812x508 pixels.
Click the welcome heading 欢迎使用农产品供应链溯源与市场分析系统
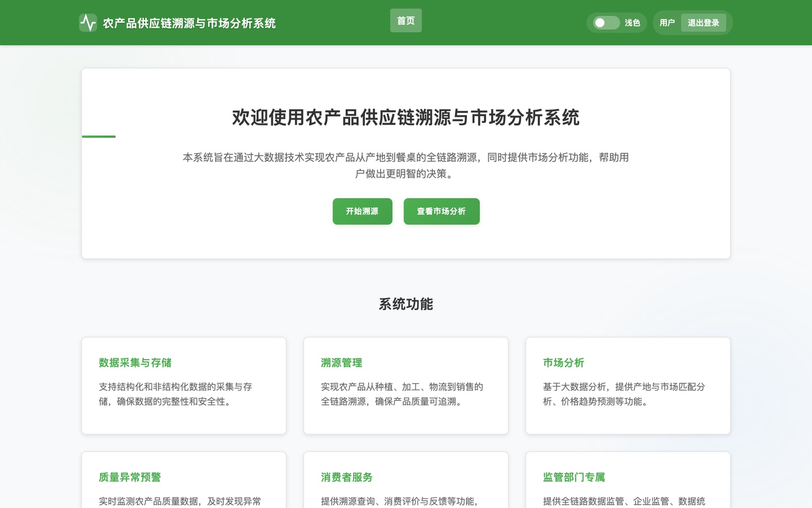(406, 117)
